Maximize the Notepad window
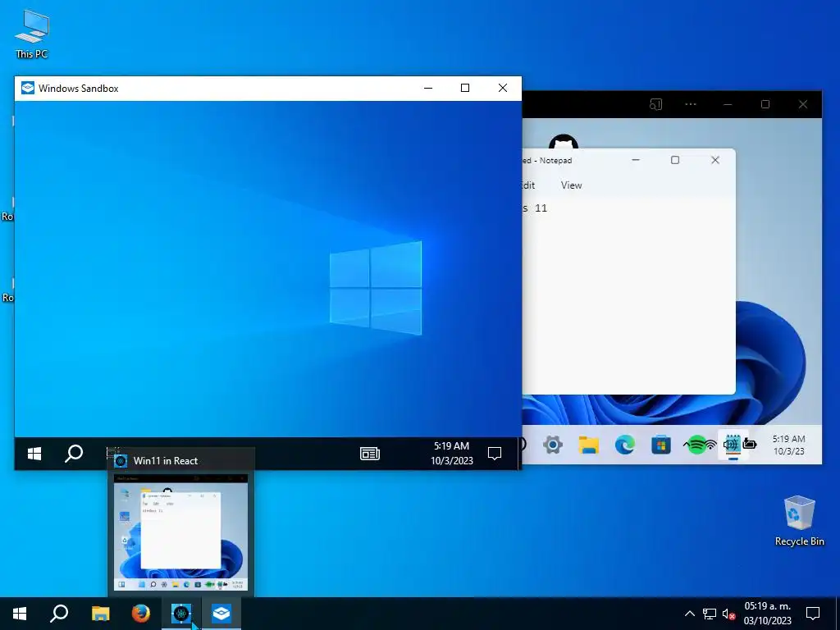This screenshot has height=630, width=840. pyautogui.click(x=675, y=160)
